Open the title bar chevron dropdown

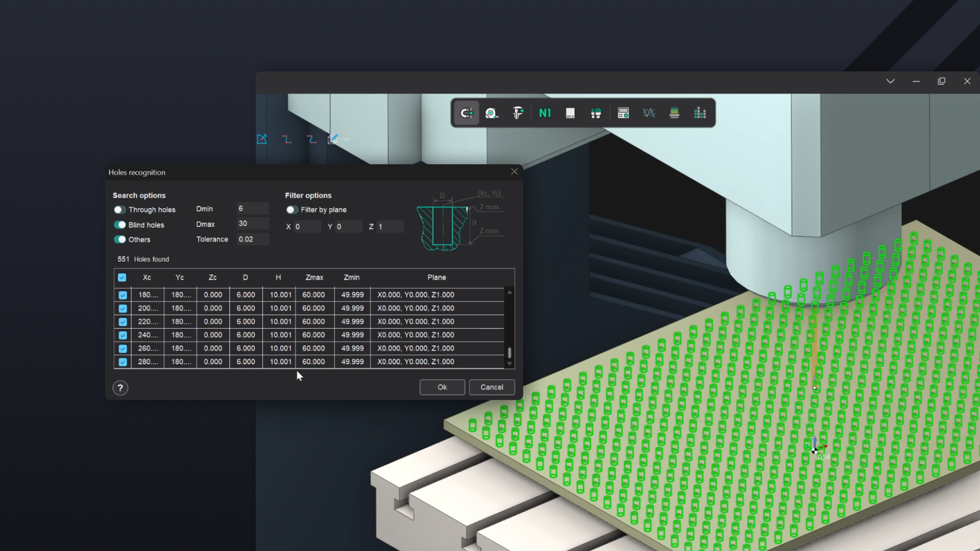pyautogui.click(x=890, y=81)
